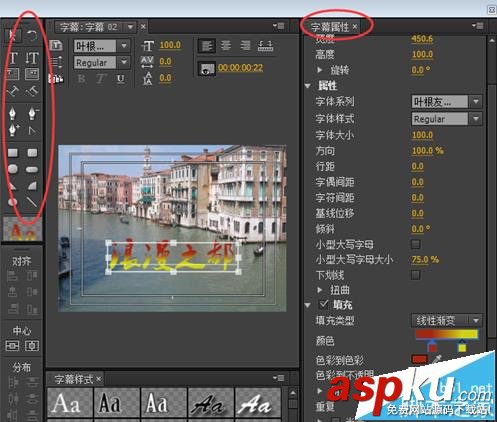Select the Arc shape tool
The image size is (497, 422).
(32, 186)
